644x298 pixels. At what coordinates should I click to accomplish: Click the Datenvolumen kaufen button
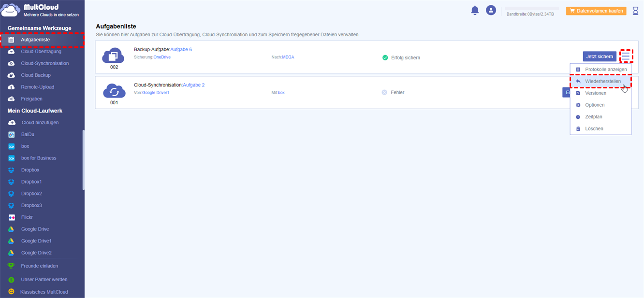pos(596,11)
